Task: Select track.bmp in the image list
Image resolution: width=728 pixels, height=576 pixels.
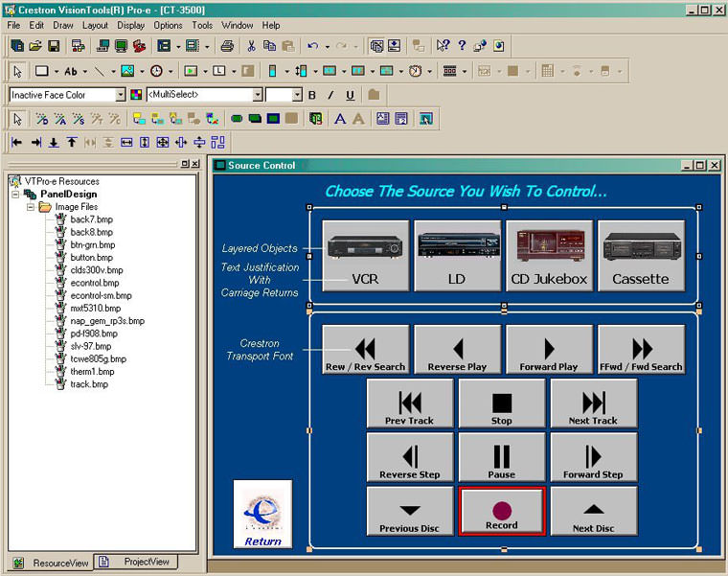Action: click(x=89, y=384)
